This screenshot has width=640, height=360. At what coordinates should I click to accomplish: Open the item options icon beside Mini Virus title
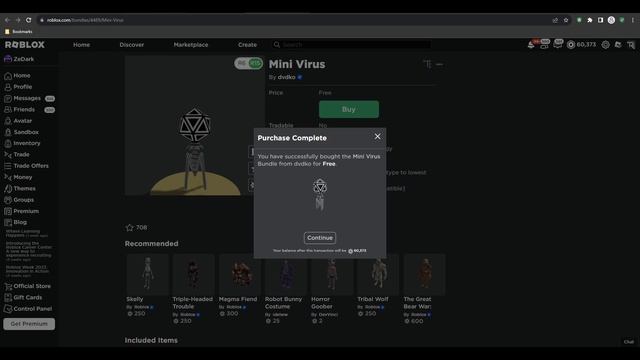tap(439, 64)
